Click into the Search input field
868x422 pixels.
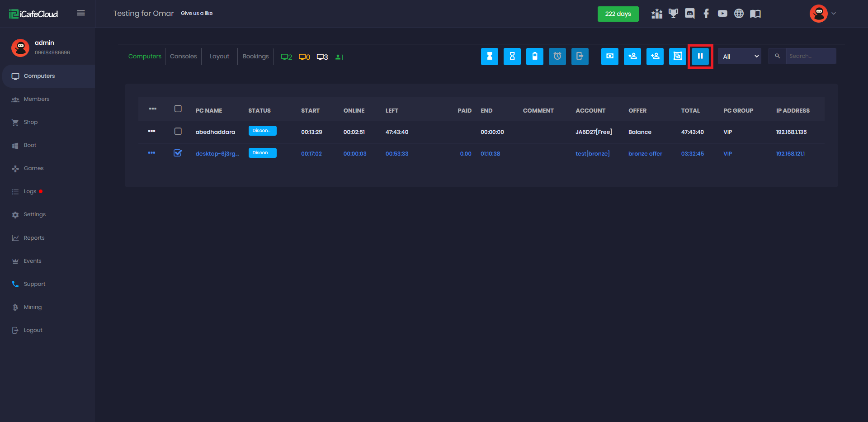click(x=810, y=56)
